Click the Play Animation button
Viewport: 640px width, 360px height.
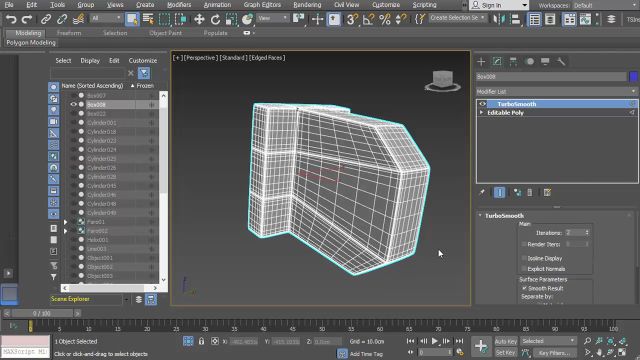[x=435, y=341]
